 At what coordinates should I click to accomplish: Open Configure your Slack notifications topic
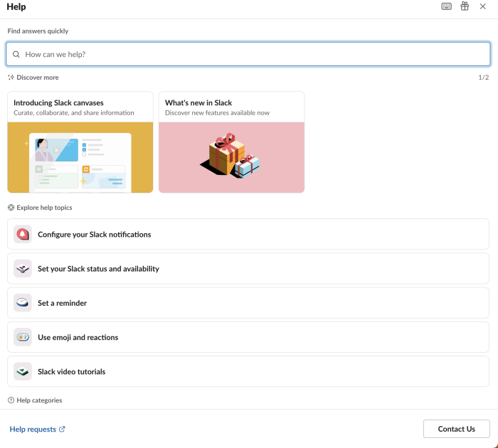(x=248, y=235)
